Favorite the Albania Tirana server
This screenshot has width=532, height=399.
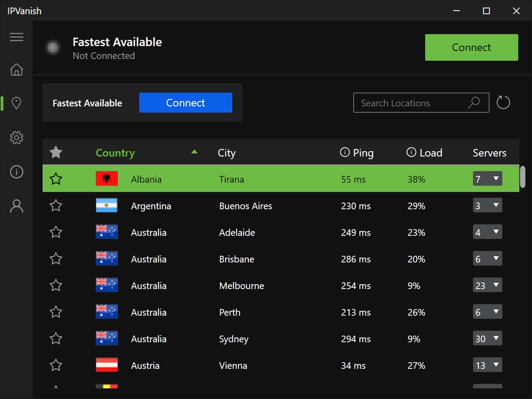[56, 179]
